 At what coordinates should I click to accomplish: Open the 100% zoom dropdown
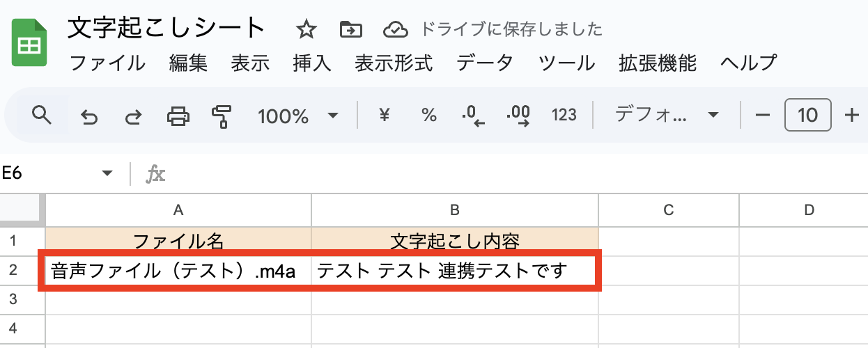pyautogui.click(x=297, y=116)
